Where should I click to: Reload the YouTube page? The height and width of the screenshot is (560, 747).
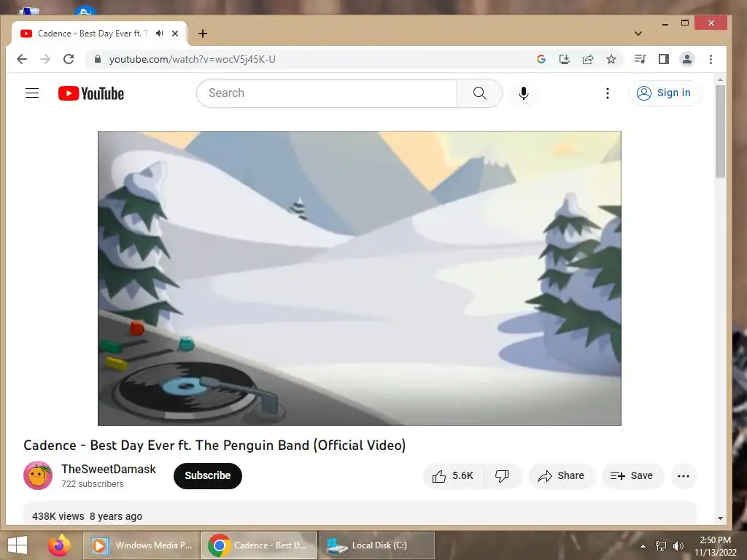(x=69, y=59)
